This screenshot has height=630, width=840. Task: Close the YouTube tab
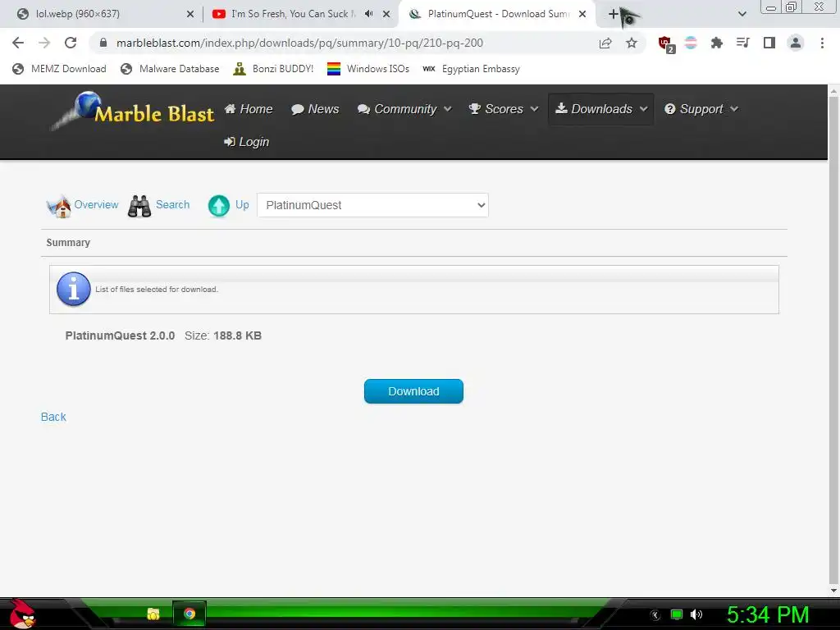[x=386, y=15]
